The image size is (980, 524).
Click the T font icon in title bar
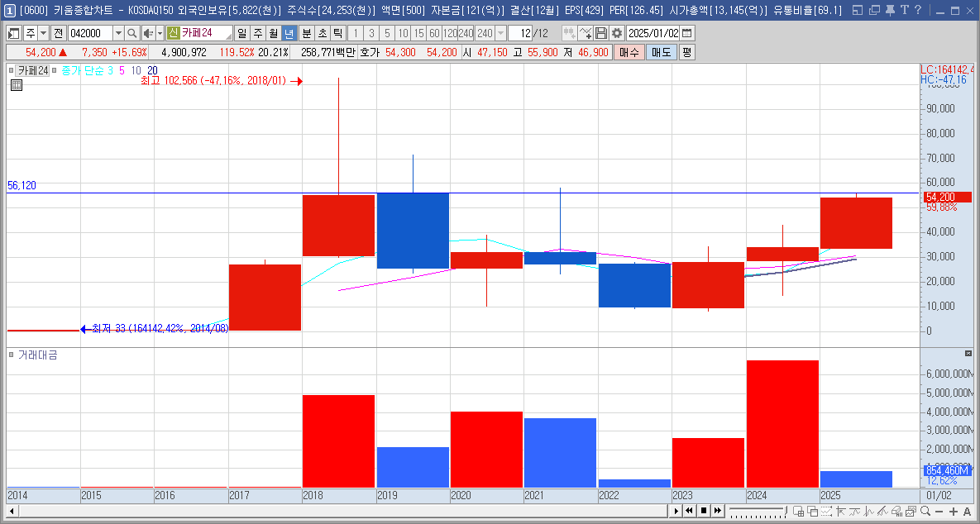904,10
